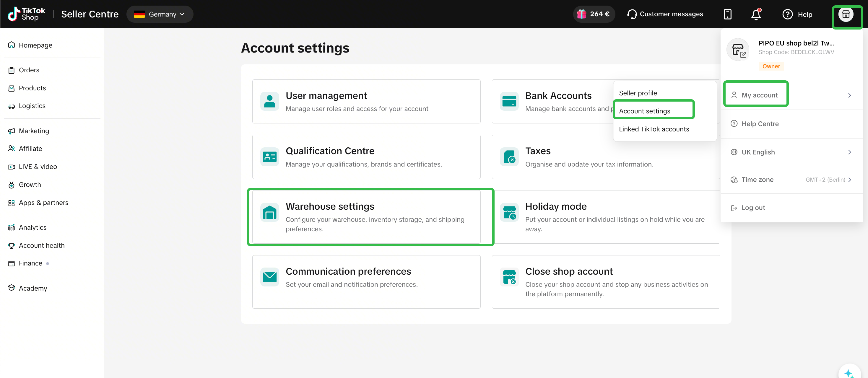
Task: Open the Help button in top bar
Action: (x=797, y=14)
